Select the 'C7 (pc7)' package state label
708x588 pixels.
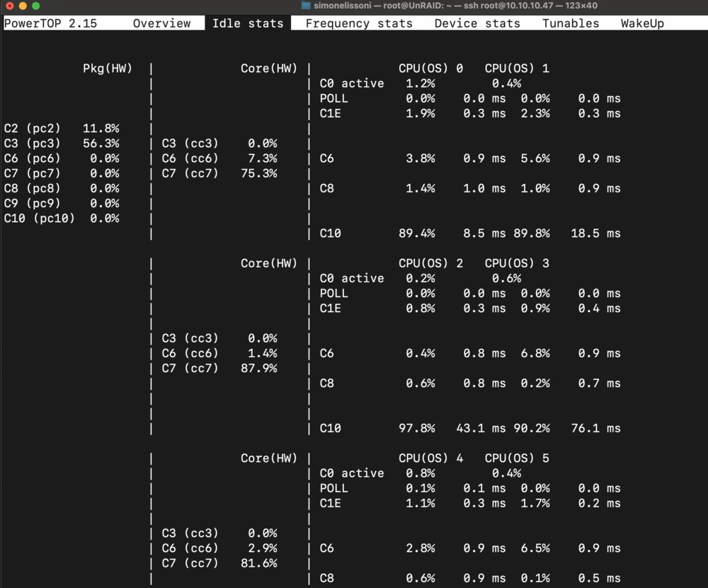(x=32, y=173)
